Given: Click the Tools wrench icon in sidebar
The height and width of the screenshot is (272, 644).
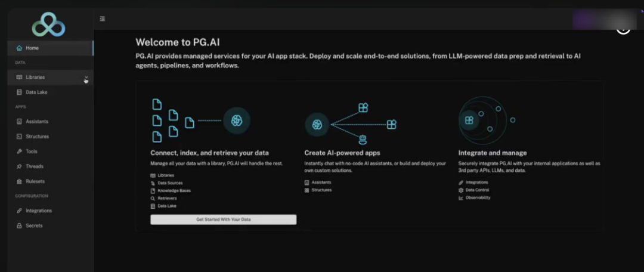Looking at the screenshot, I should (19, 152).
